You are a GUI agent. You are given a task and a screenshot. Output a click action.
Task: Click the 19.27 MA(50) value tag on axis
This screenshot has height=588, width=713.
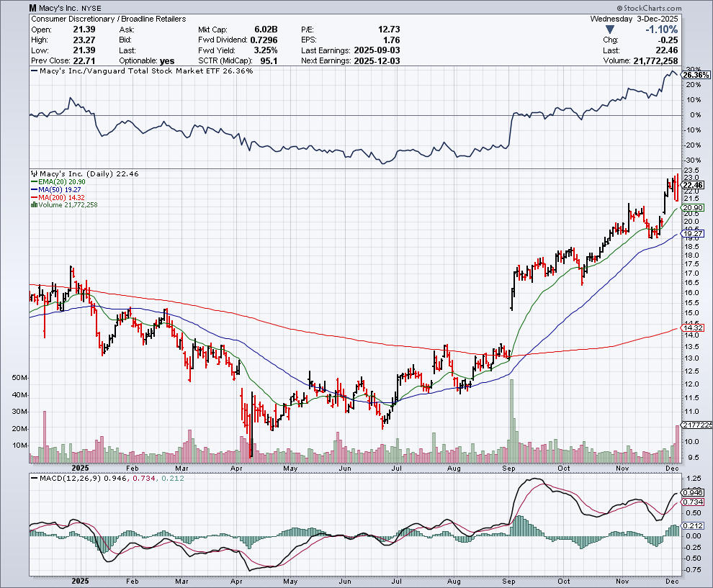pos(692,234)
